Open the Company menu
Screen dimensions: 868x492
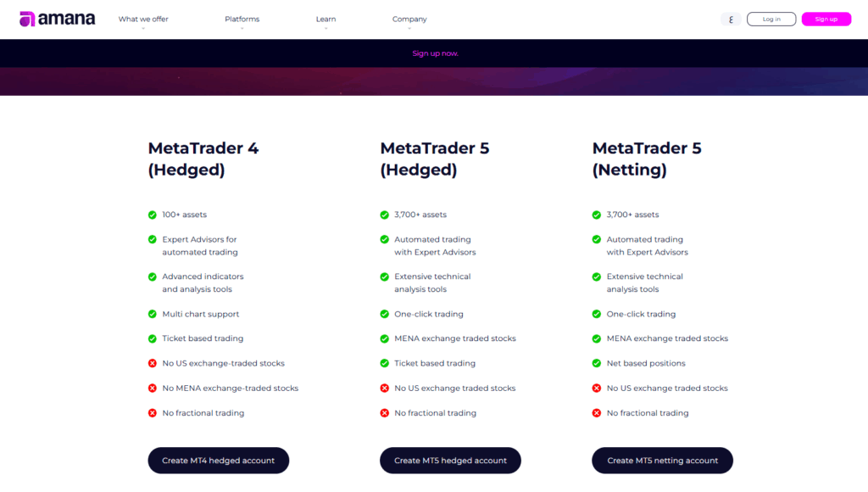coord(409,19)
